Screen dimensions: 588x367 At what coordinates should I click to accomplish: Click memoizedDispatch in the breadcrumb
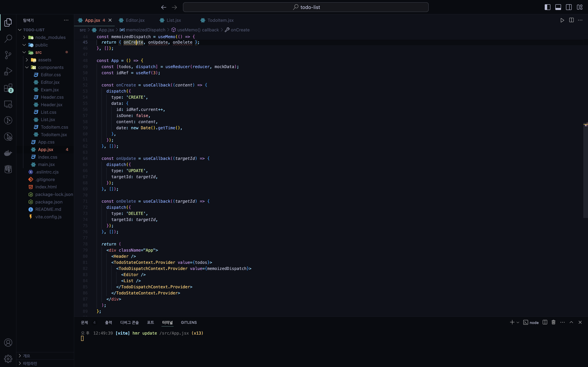(145, 30)
